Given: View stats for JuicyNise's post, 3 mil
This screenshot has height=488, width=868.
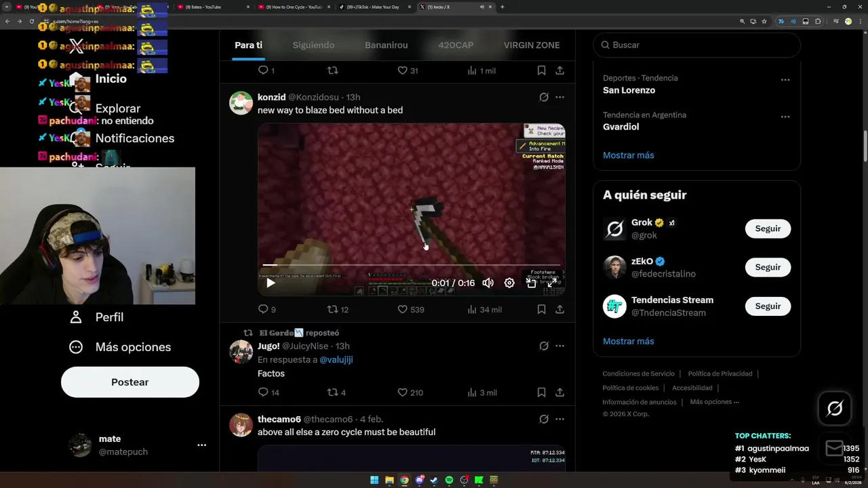Looking at the screenshot, I should (x=482, y=392).
